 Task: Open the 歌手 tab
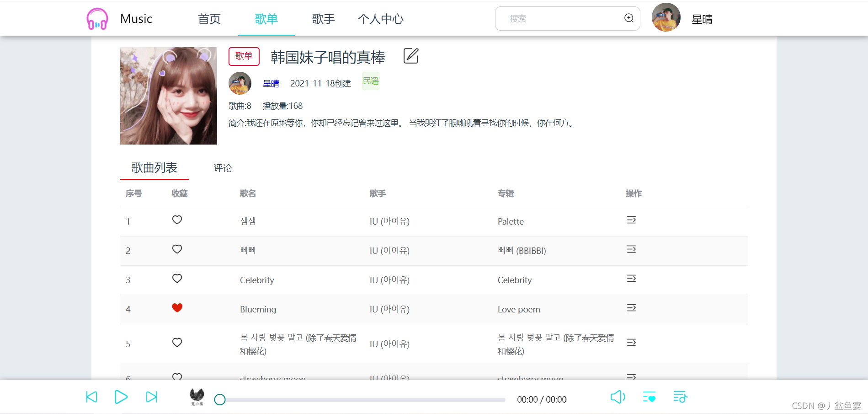324,19
